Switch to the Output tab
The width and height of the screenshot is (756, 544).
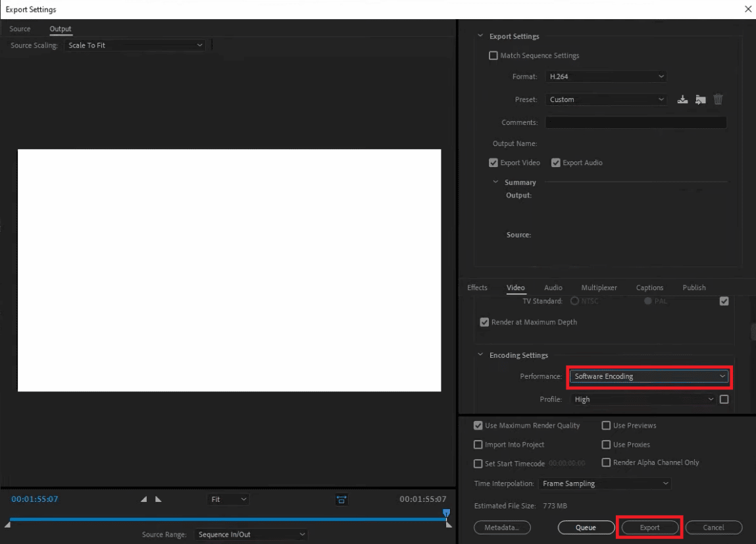click(x=61, y=29)
